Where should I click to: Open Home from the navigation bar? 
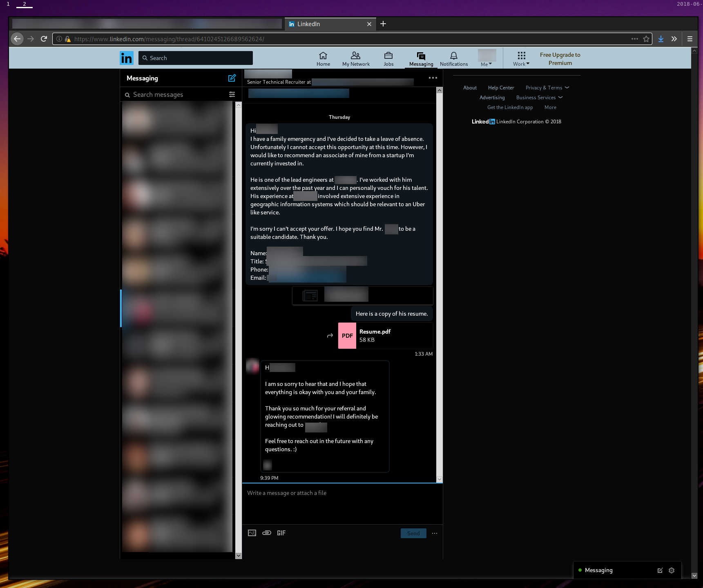click(323, 59)
